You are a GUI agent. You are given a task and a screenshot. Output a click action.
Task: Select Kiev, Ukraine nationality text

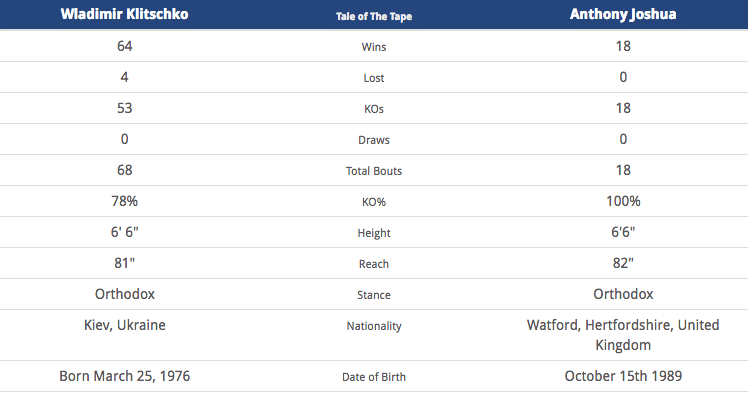point(125,325)
